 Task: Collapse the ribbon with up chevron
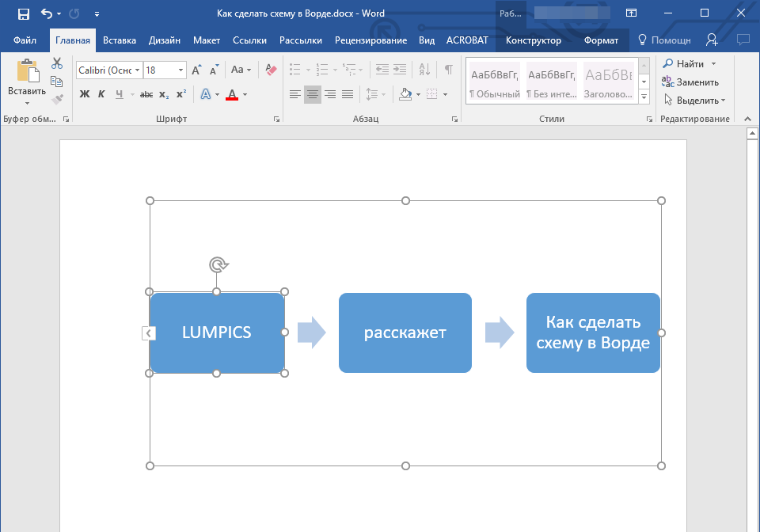coord(747,119)
